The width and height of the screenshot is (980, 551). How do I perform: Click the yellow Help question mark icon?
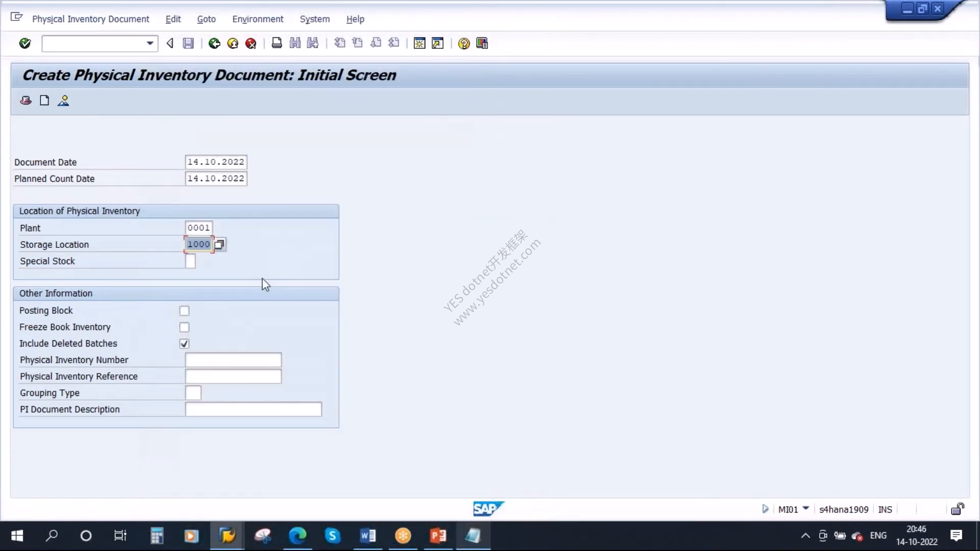(x=463, y=43)
